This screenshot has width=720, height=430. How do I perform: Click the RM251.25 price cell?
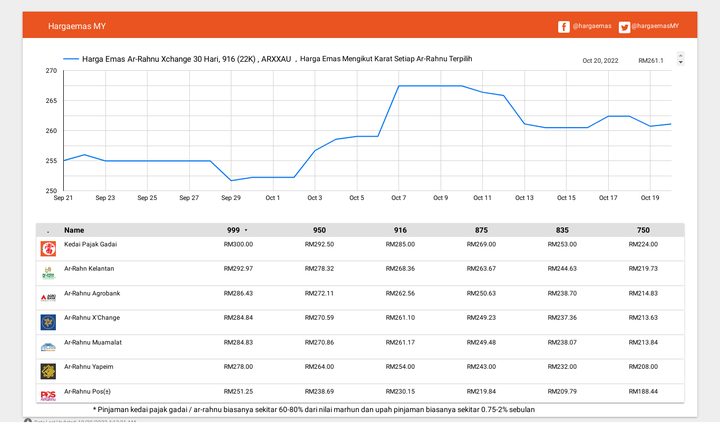point(238,392)
